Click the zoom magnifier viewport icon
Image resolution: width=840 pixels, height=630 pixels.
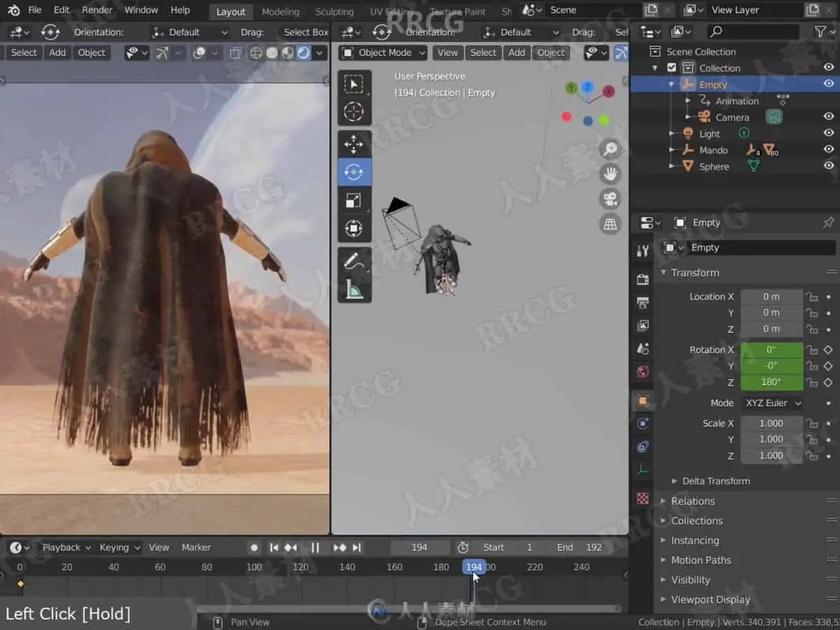pos(610,148)
